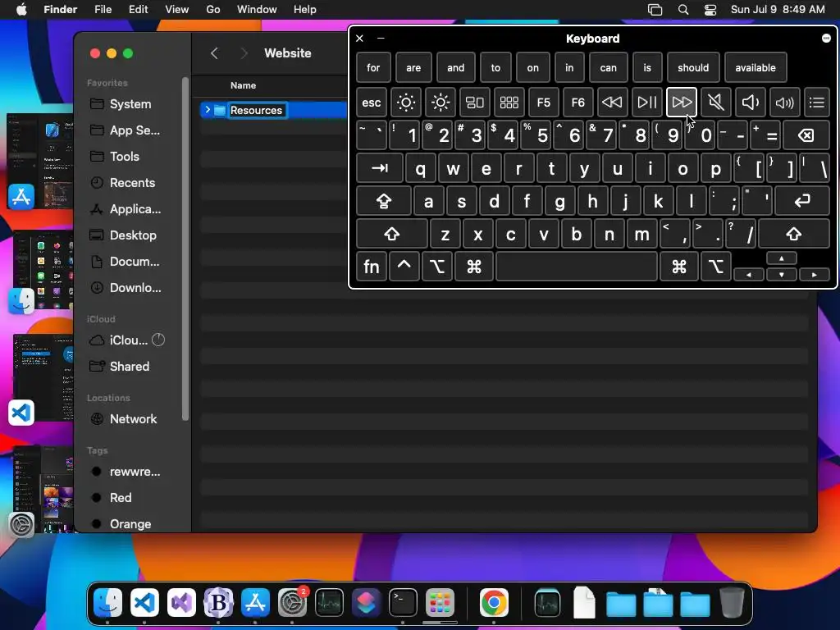Screen dimensions: 840x630
Task: Toggle the fn modifier key
Action: [x=372, y=267]
